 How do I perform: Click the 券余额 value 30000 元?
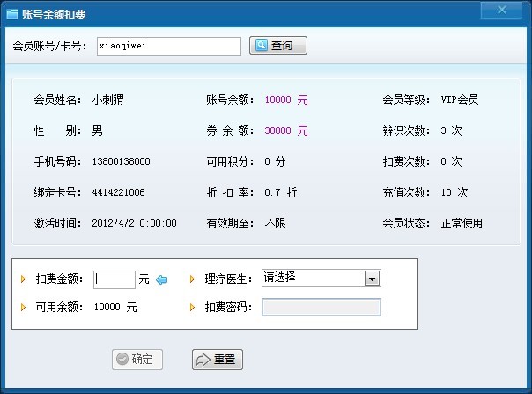(x=286, y=130)
